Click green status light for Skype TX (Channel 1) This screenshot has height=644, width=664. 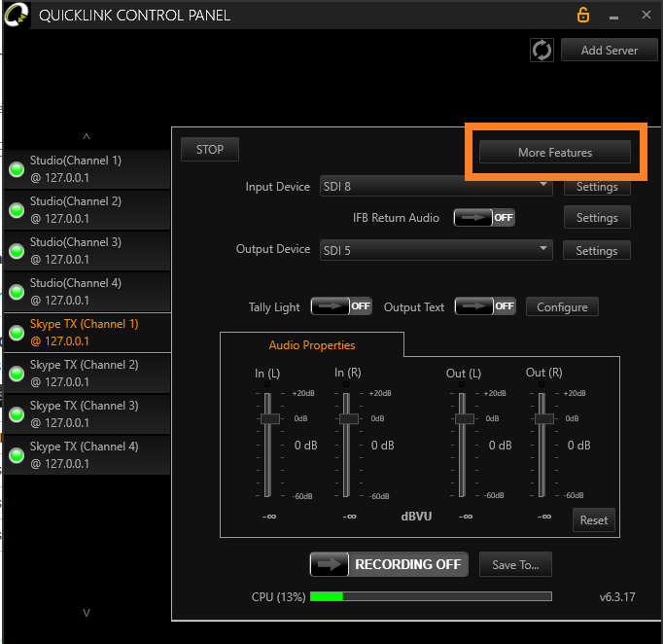pos(17,333)
